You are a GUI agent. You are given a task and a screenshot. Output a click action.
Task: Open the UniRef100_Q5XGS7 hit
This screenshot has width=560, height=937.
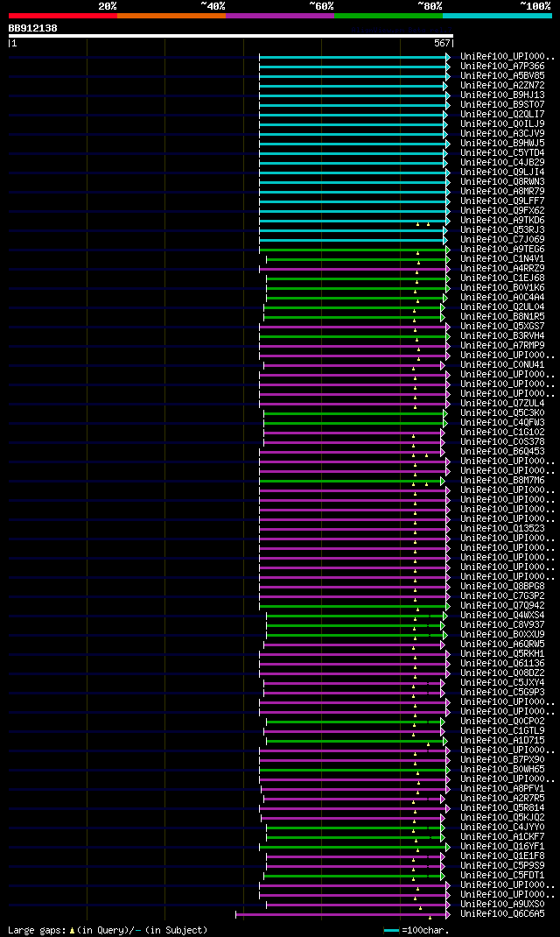tap(502, 327)
